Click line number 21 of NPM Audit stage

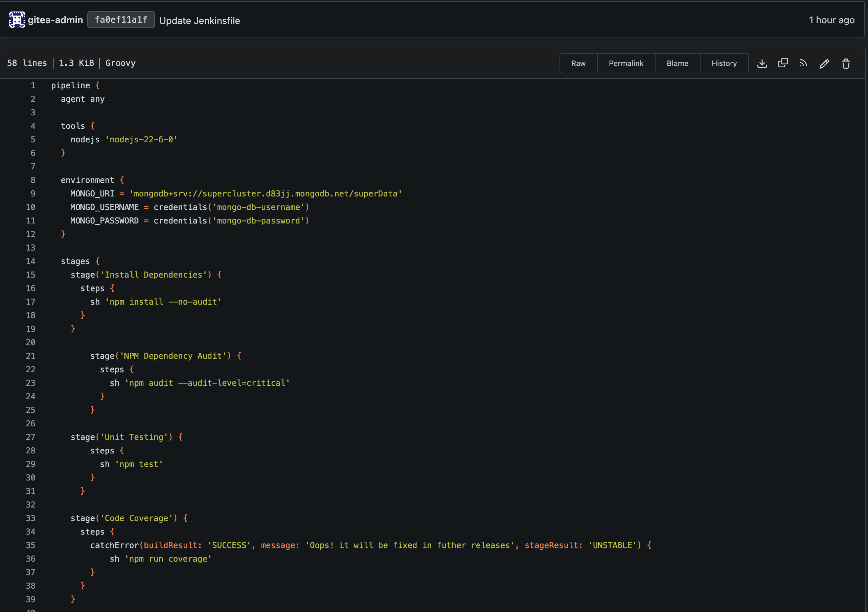(31, 356)
